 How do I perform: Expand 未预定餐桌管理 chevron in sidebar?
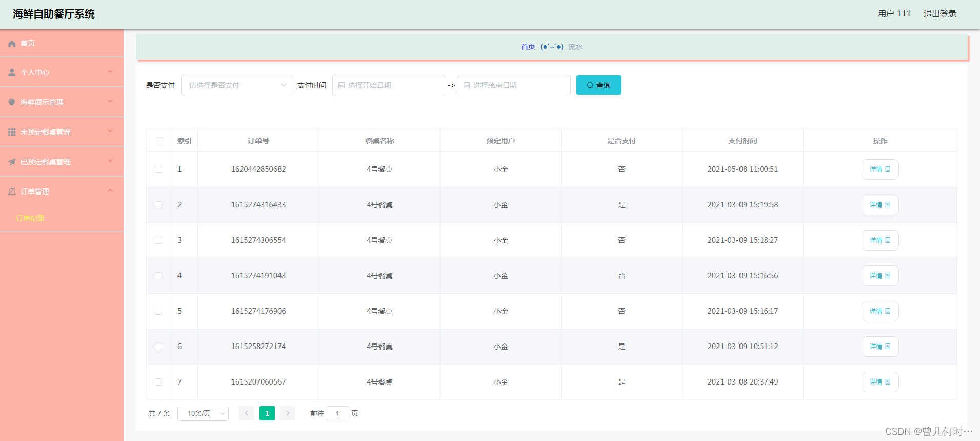[110, 131]
